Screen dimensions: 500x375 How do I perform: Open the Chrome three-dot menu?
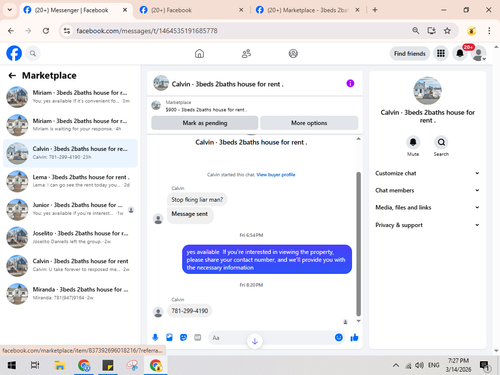[x=489, y=31]
